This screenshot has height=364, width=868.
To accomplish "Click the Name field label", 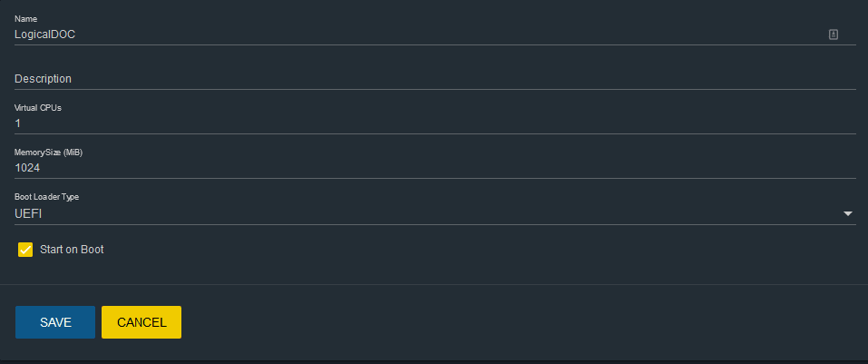I will (x=27, y=16).
